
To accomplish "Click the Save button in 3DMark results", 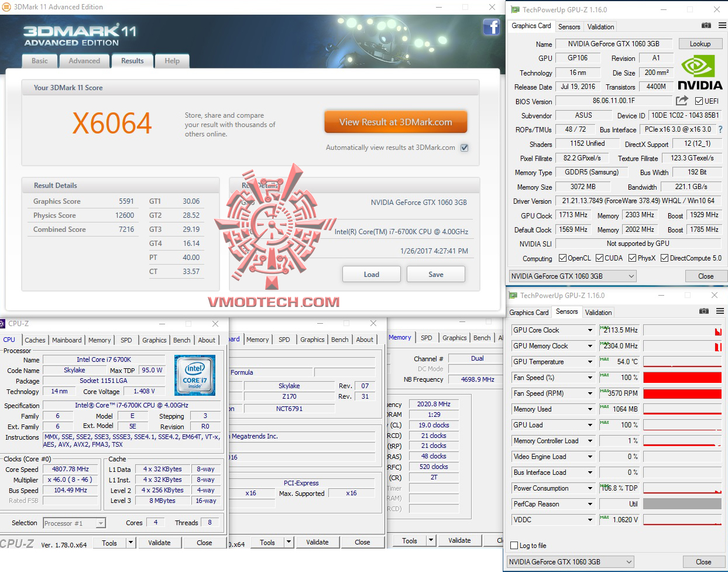I will 436,275.
